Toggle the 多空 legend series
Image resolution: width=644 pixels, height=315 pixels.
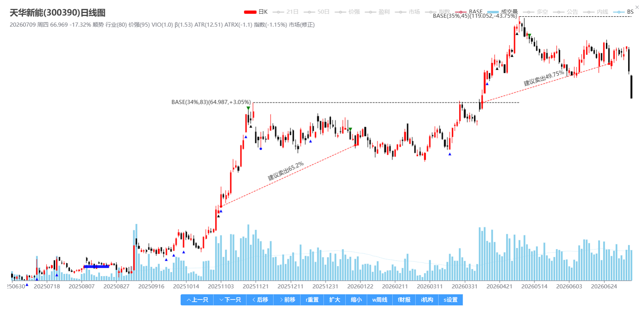tap(536, 12)
